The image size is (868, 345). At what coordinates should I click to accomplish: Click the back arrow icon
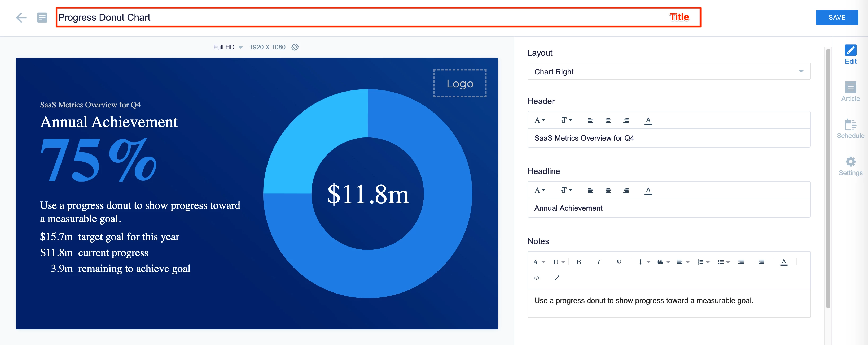21,18
